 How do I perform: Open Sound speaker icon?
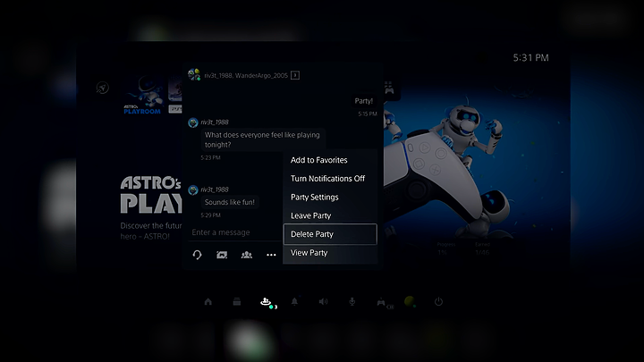[323, 302]
